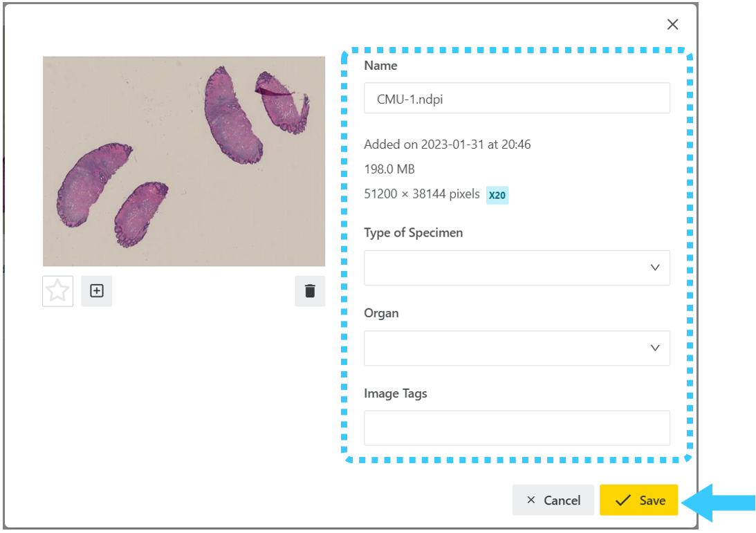This screenshot has height=533, width=756.
Task: Click the X20 magnification badge
Action: (x=497, y=195)
